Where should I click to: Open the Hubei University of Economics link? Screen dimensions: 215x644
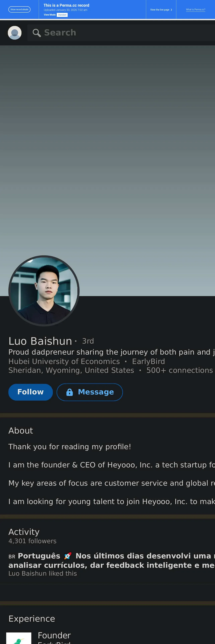(x=64, y=361)
